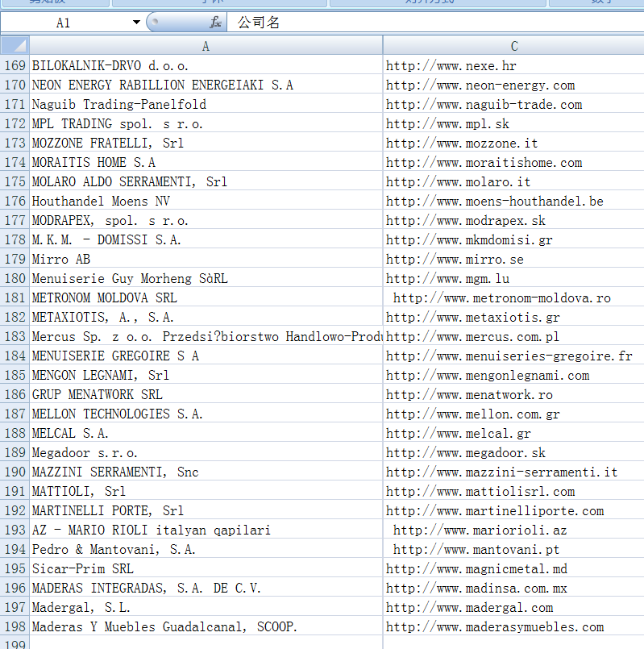Select cell MPL TRADING spol. s r.o.

206,123
